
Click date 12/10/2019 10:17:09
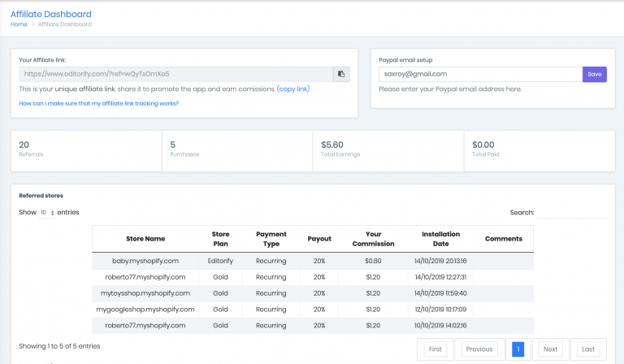[x=440, y=309]
